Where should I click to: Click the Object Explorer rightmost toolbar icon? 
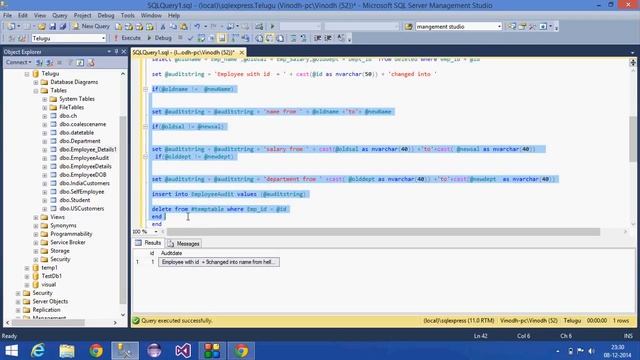[91, 62]
